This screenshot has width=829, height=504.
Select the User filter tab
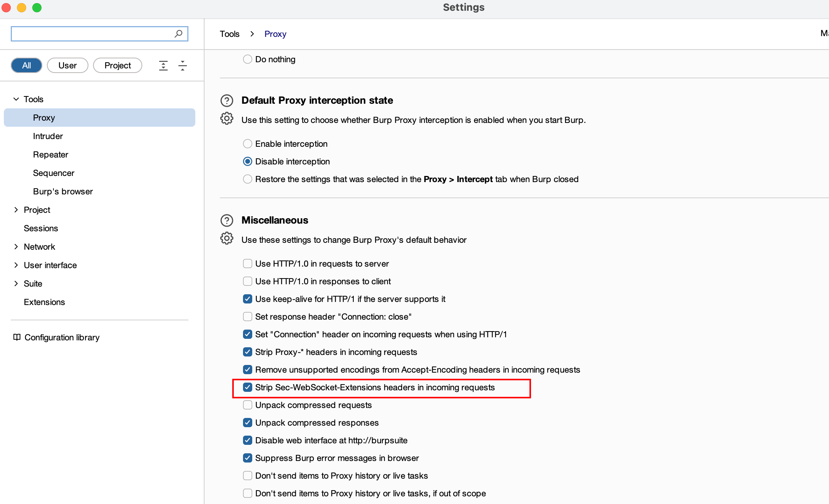68,65
